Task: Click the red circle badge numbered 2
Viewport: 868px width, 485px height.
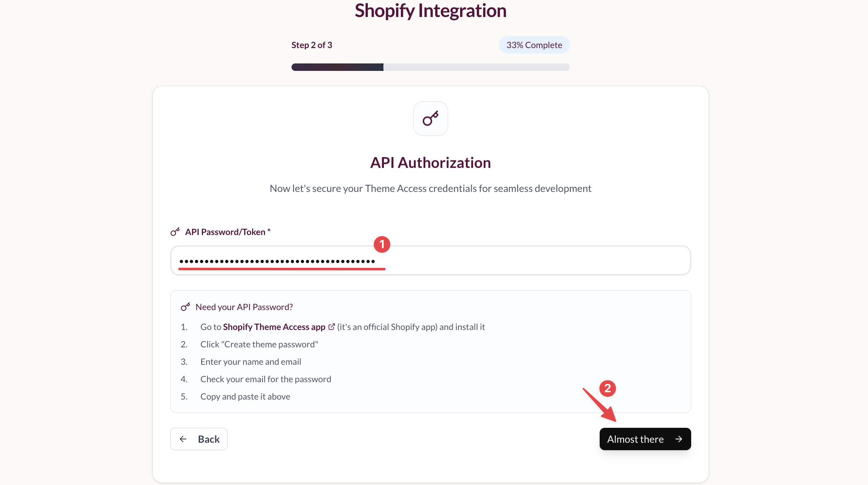Action: [x=608, y=388]
